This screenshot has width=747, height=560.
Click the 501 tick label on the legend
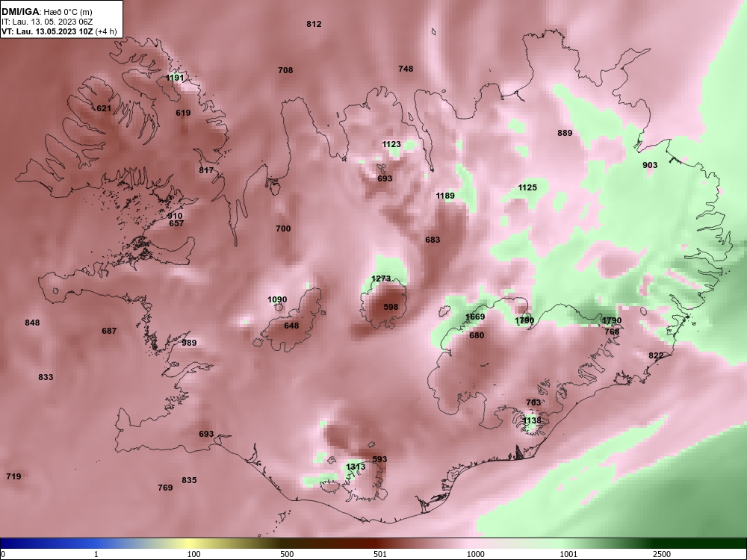(381, 554)
